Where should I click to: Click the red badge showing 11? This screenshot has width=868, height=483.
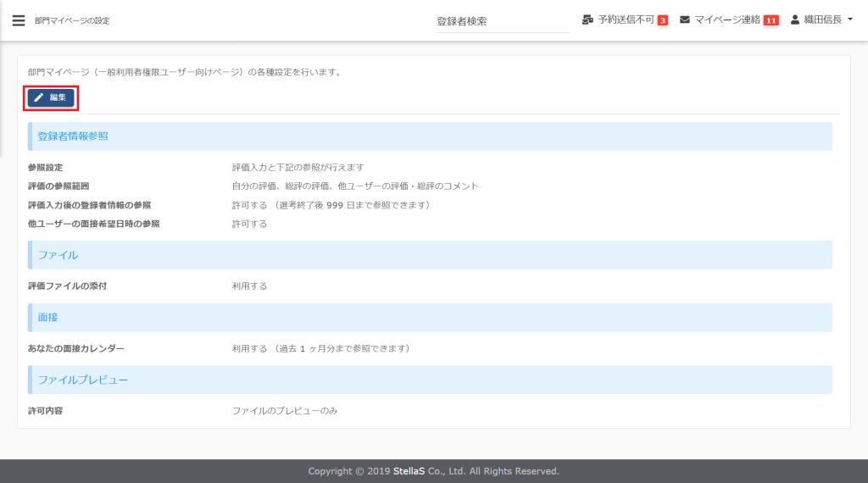coord(771,20)
